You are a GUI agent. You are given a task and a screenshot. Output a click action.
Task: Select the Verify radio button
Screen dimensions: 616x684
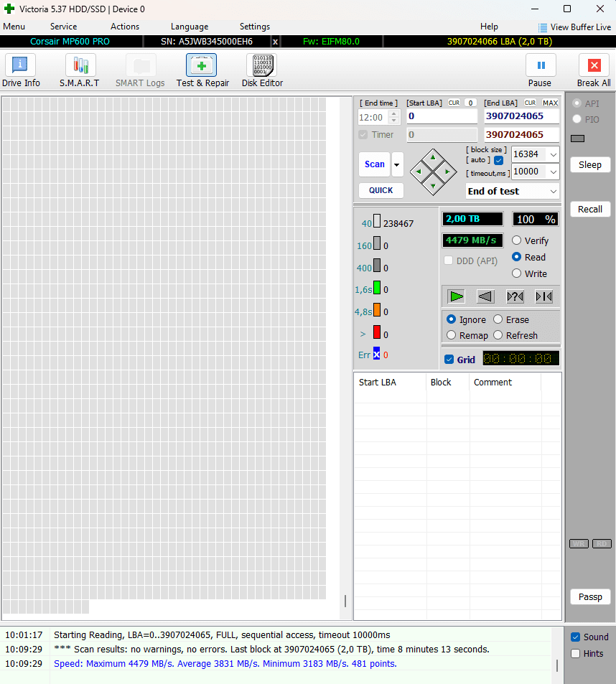pos(516,240)
